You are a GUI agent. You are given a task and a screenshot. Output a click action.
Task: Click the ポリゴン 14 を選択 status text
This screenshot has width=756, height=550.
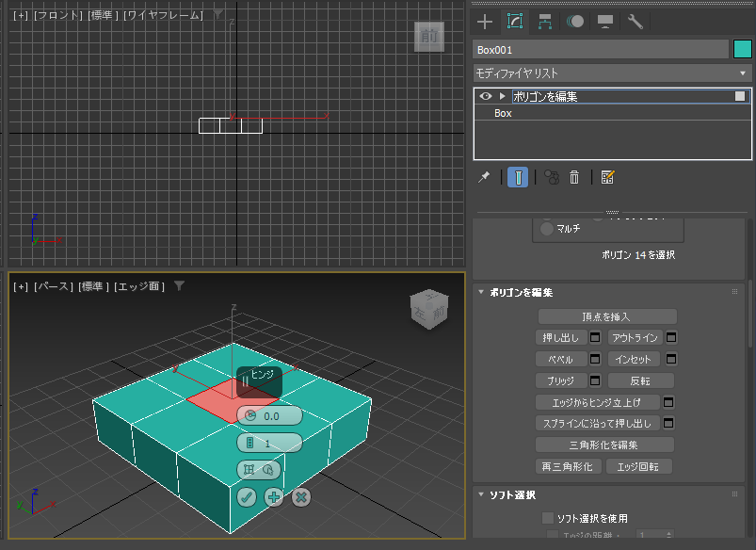(638, 254)
